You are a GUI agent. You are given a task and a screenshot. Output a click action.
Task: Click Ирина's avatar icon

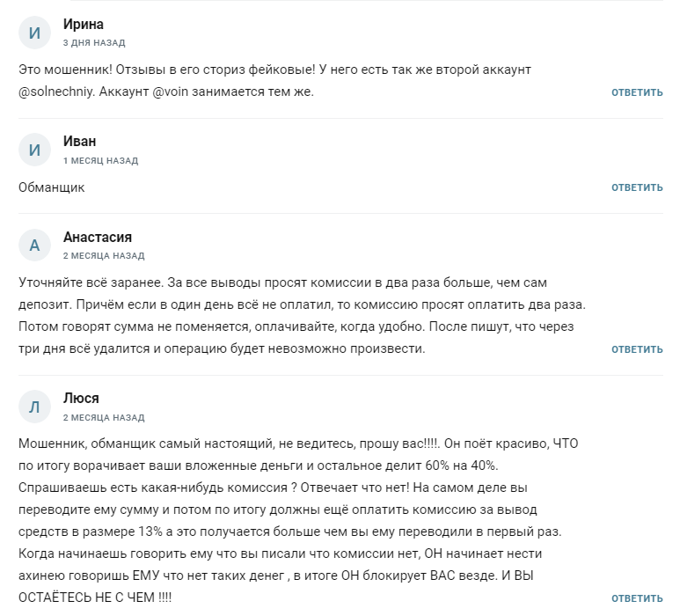(34, 33)
